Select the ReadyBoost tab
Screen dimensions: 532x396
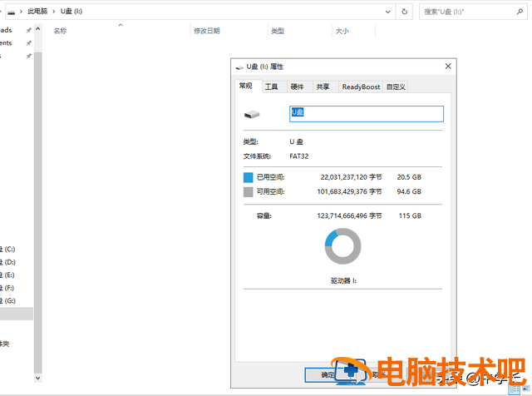click(361, 87)
